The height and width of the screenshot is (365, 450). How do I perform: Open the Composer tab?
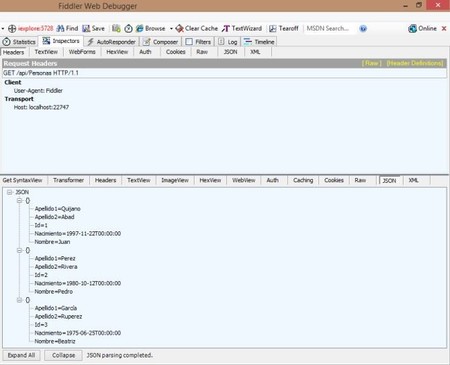(x=161, y=42)
